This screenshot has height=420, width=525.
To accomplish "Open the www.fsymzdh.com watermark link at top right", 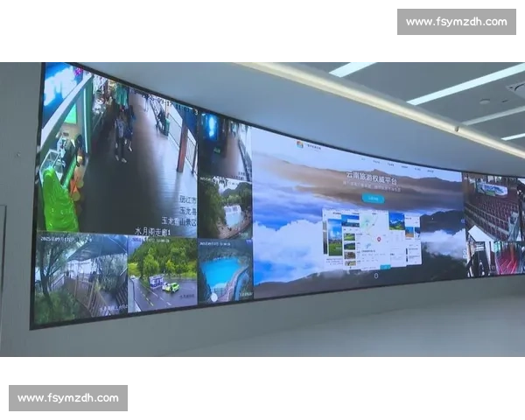I will pyautogui.click(x=456, y=21).
